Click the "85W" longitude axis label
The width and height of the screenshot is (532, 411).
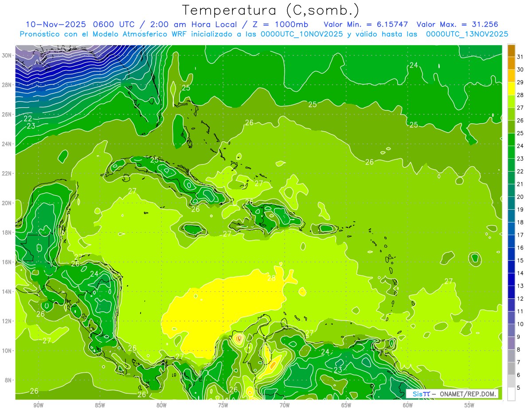pyautogui.click(x=100, y=405)
